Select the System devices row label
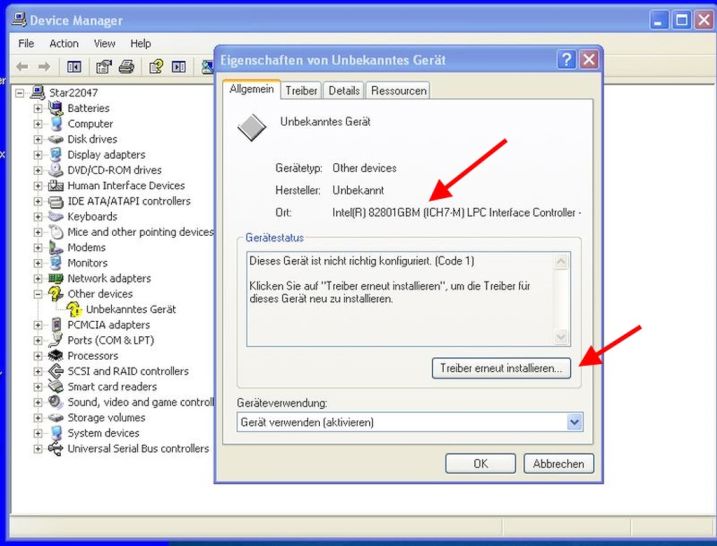This screenshot has width=717, height=546. tap(103, 433)
